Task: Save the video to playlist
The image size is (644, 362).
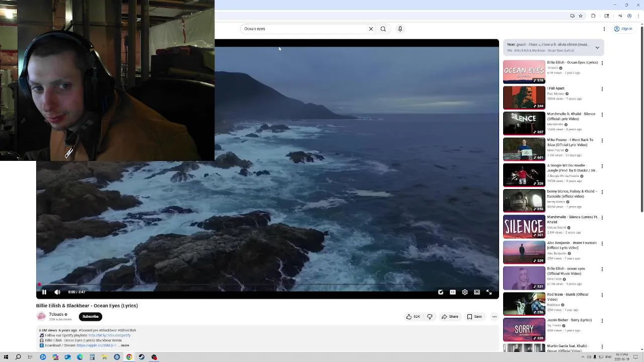Action: (474, 317)
